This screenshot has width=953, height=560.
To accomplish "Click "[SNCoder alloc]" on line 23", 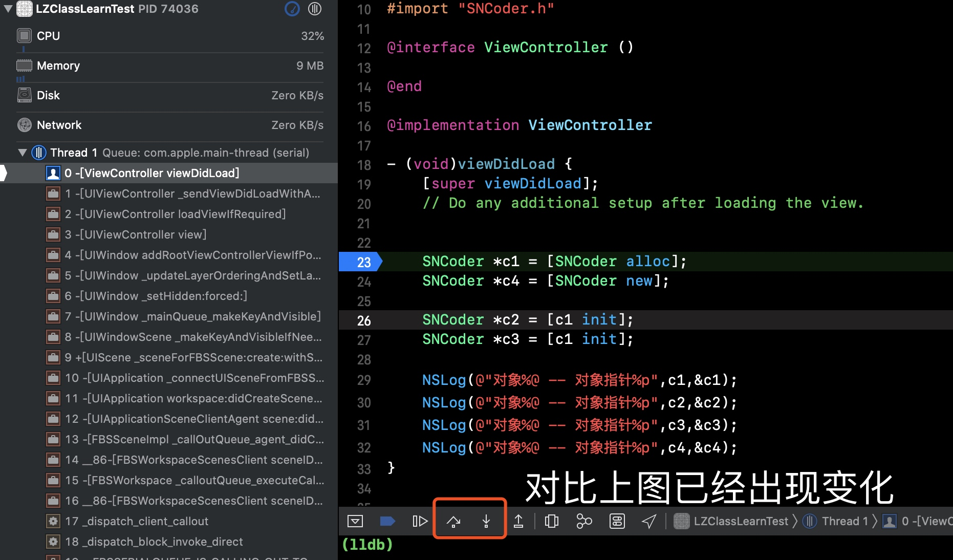I will click(613, 262).
